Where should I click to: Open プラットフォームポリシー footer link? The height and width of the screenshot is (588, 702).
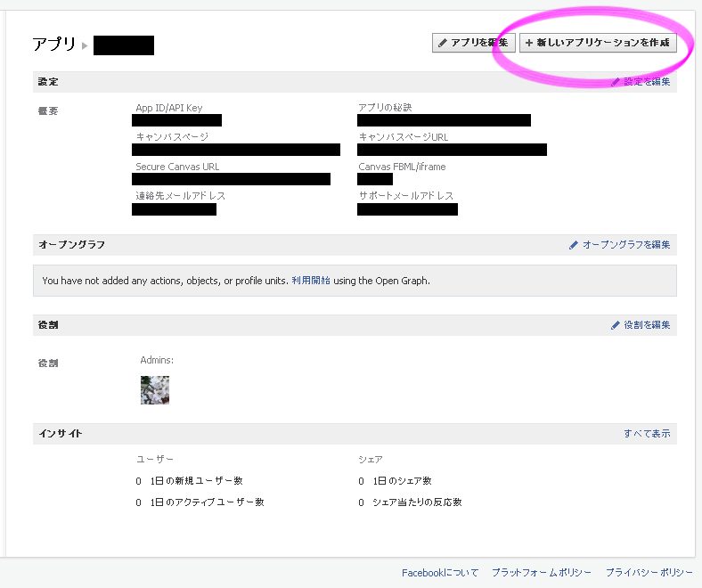(x=542, y=573)
